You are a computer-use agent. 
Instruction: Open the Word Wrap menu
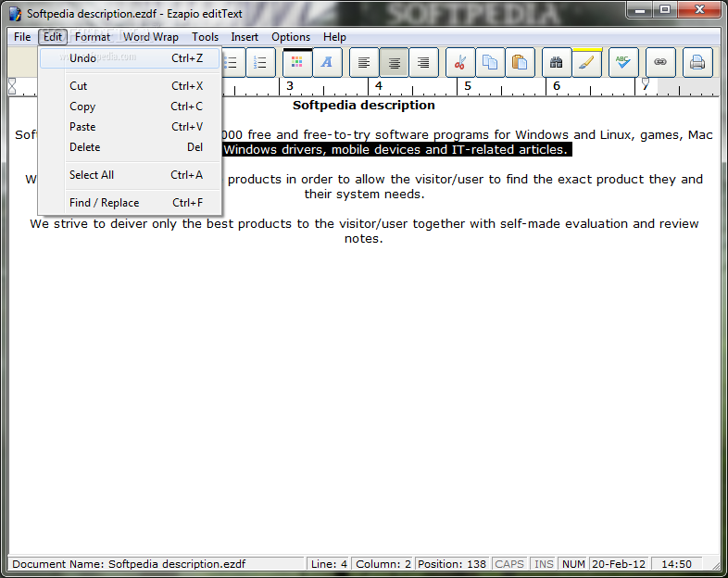tap(150, 37)
